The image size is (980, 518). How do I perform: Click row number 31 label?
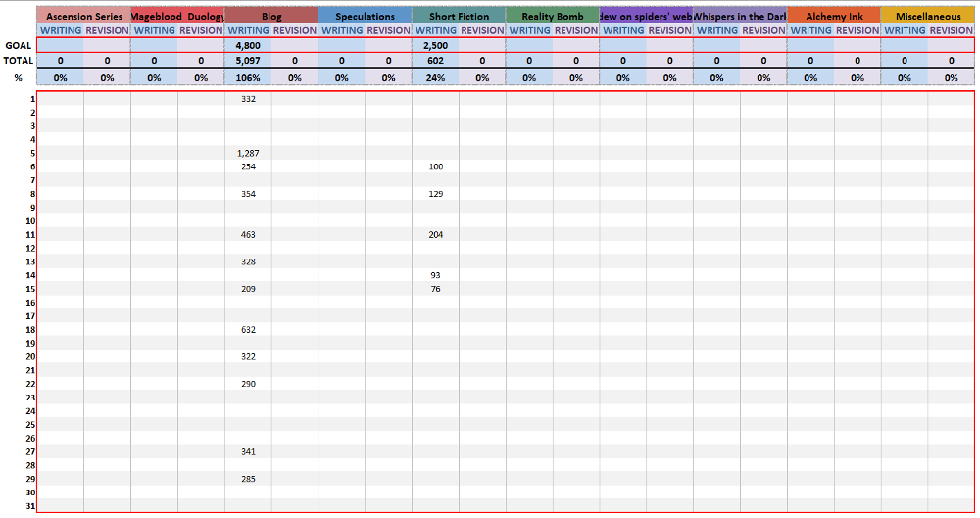click(x=29, y=505)
